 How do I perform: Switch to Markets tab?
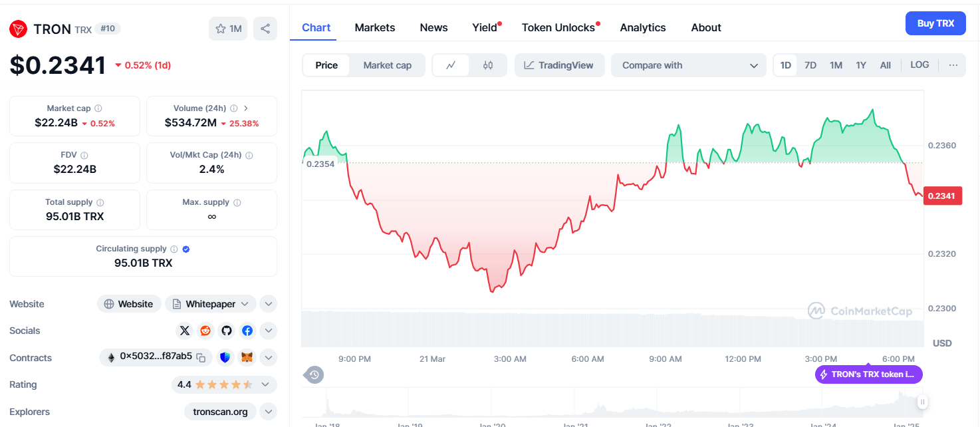375,27
